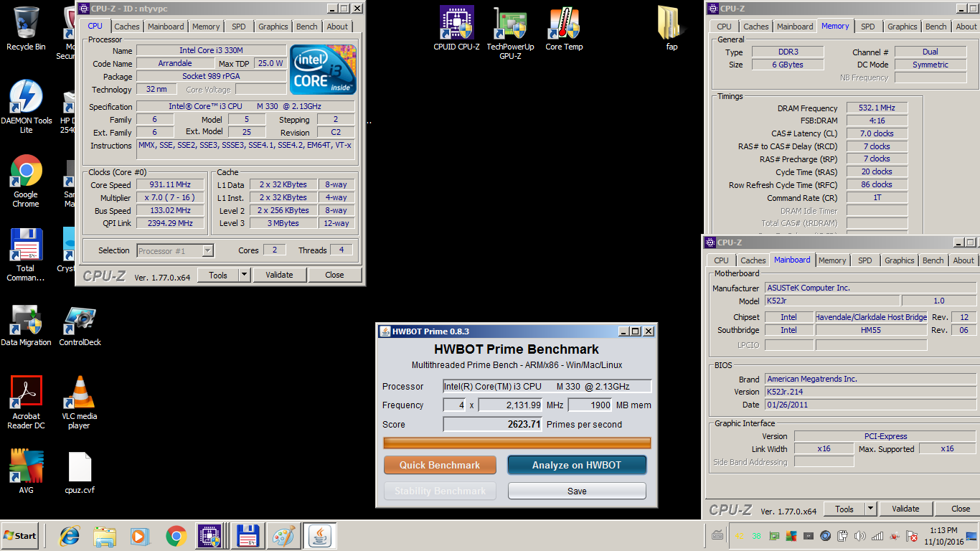Image resolution: width=980 pixels, height=551 pixels.
Task: Launch Windows Media Player from taskbar
Action: point(140,536)
